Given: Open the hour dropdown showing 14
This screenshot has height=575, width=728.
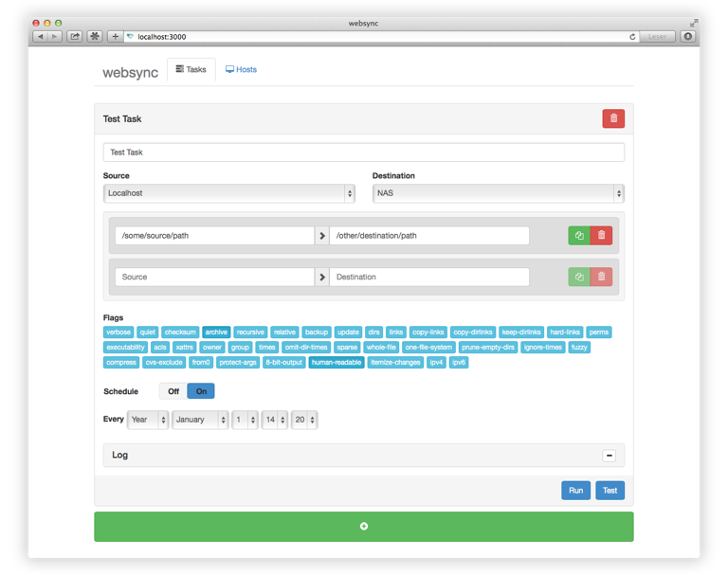Looking at the screenshot, I should coord(275,420).
